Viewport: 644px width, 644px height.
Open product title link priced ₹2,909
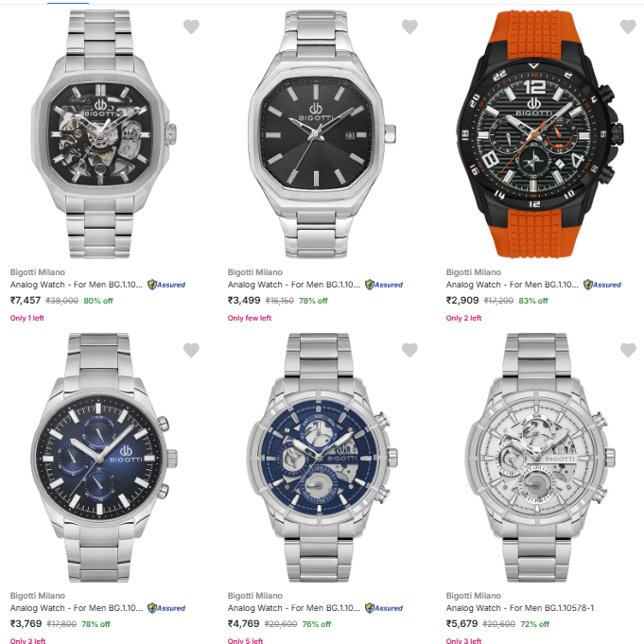pos(513,285)
